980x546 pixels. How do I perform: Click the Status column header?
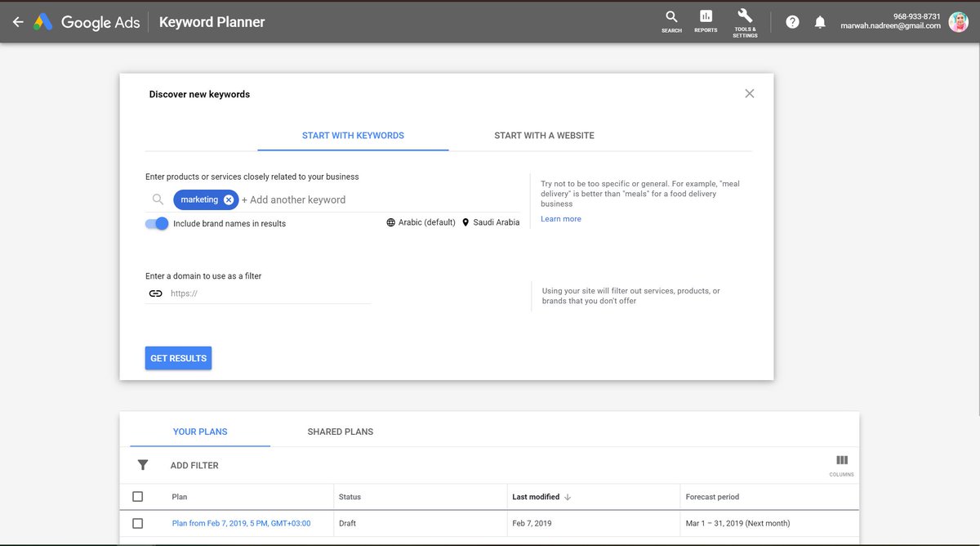(350, 496)
